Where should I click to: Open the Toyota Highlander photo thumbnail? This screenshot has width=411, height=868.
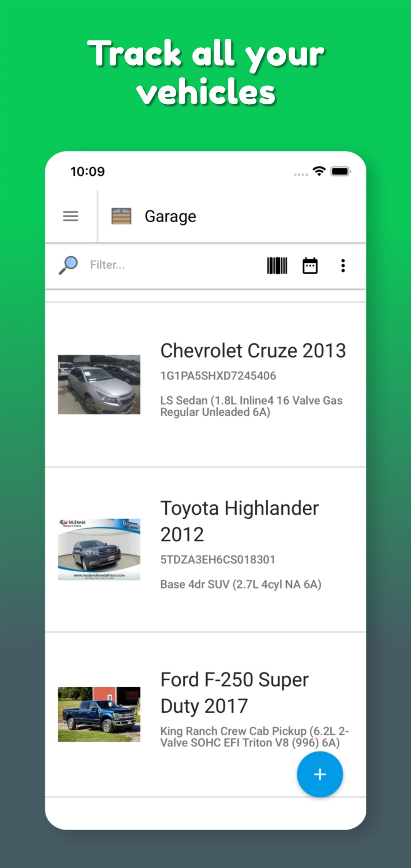(x=99, y=549)
